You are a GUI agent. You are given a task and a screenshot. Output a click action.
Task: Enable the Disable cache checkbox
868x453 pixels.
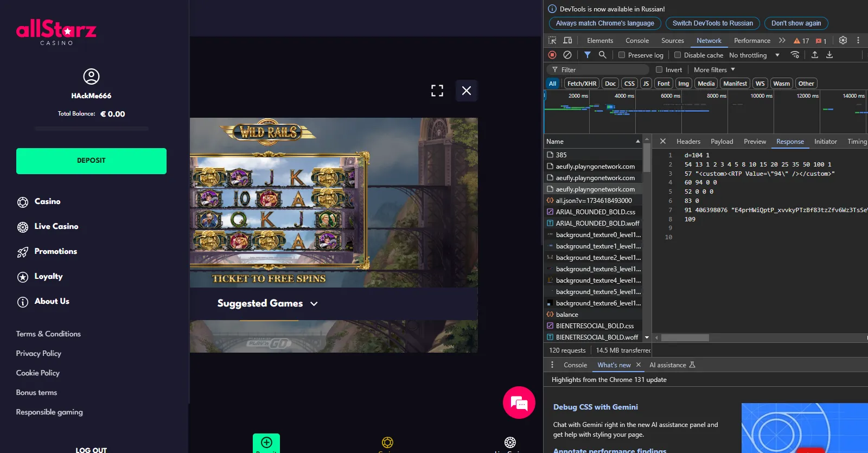(678, 55)
